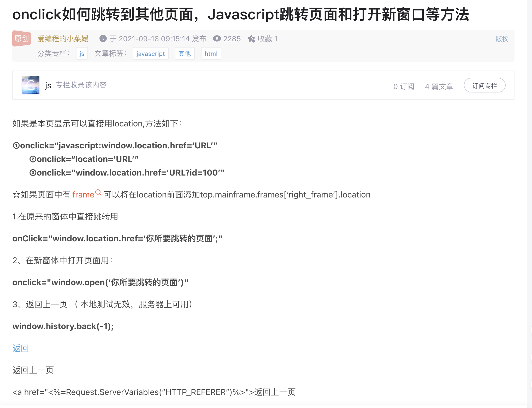Click the paragraph 如果是本页显示可以直接用location
Screen dimensions: 532x408
pos(97,124)
